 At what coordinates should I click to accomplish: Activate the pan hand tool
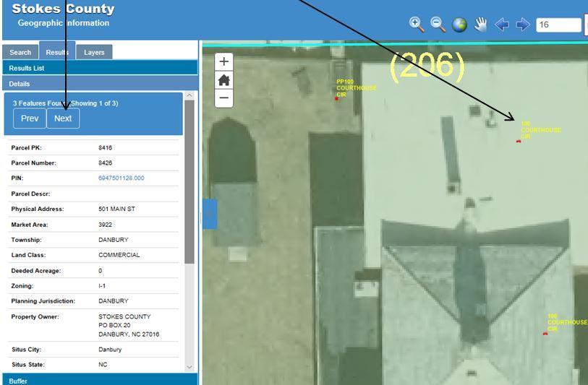click(480, 25)
